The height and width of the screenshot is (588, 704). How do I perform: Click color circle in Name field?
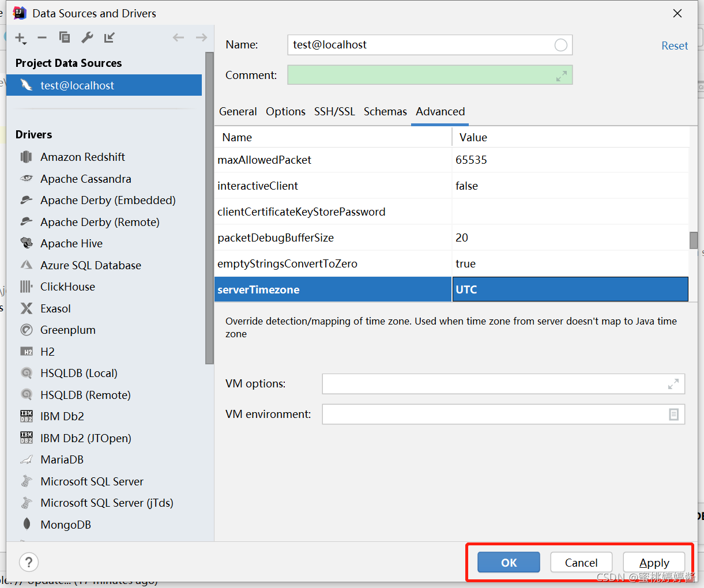560,45
